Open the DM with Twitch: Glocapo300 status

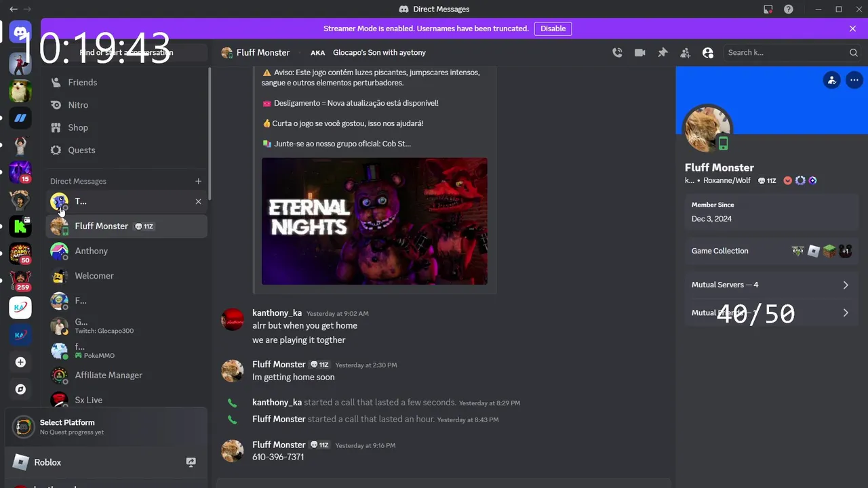pos(126,326)
